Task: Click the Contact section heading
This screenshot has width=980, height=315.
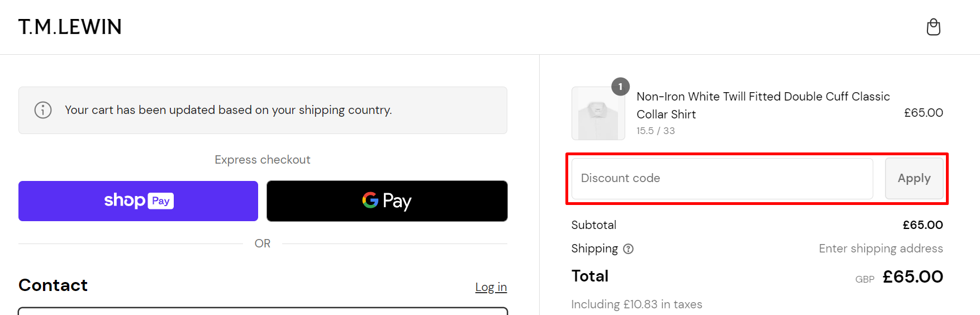Action: pyautogui.click(x=53, y=285)
